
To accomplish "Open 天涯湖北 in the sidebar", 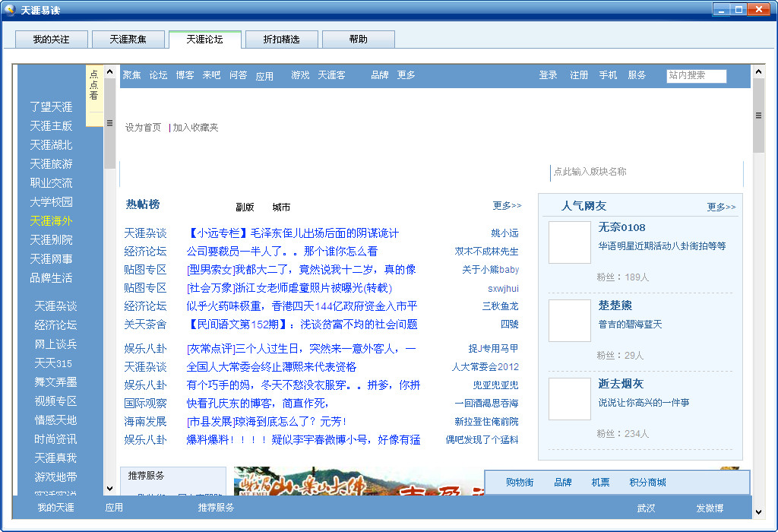I will [51, 145].
